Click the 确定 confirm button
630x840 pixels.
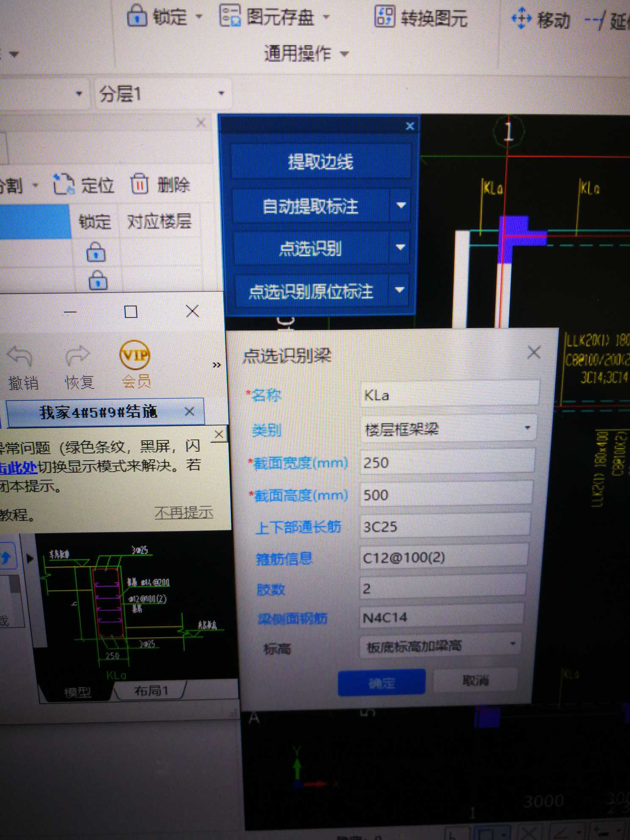pos(381,682)
